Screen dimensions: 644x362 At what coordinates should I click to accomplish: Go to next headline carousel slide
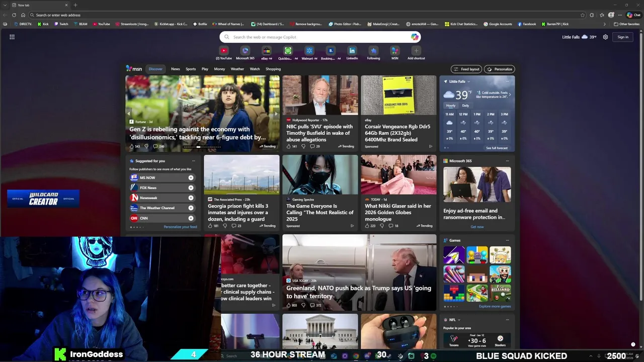[x=276, y=114]
